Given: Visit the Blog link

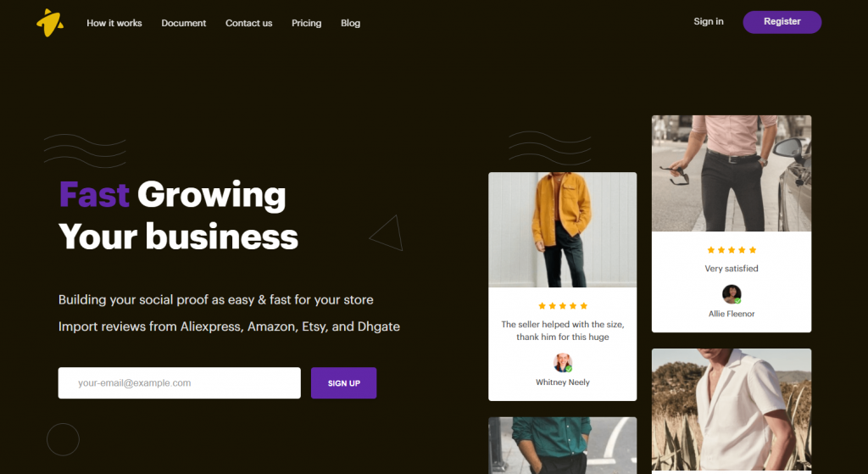Looking at the screenshot, I should (350, 23).
